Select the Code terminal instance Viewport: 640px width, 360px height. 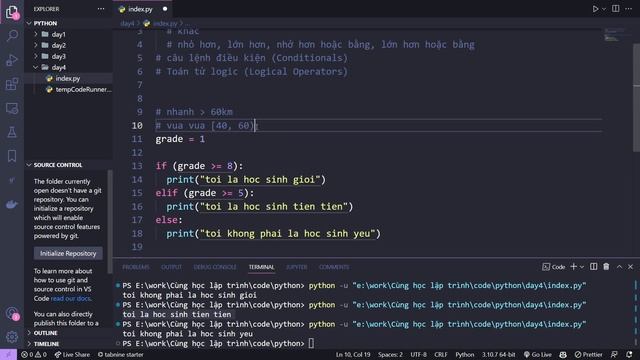553,267
